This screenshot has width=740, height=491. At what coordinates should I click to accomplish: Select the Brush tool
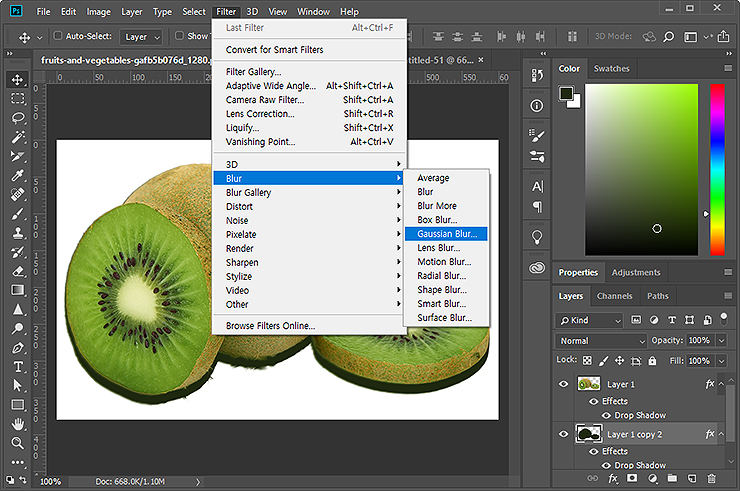point(17,214)
